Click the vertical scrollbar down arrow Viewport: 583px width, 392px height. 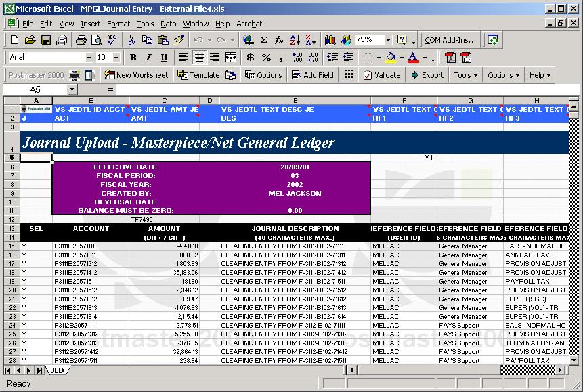[x=574, y=360]
